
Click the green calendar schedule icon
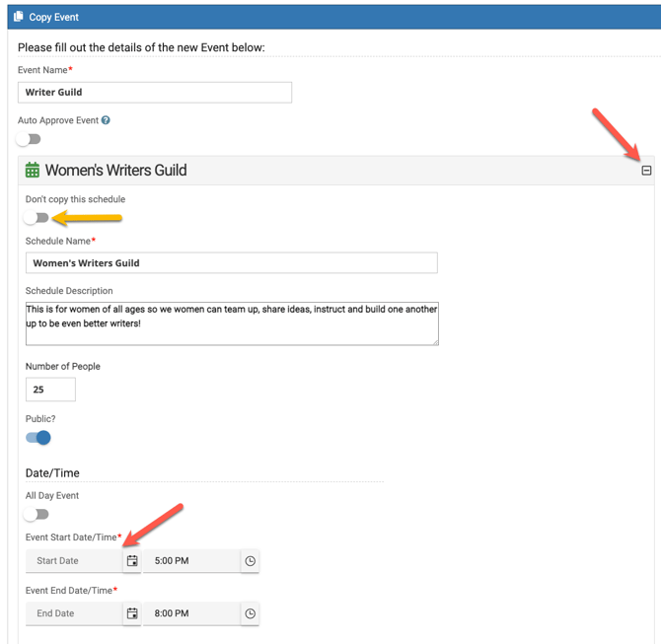(33, 171)
